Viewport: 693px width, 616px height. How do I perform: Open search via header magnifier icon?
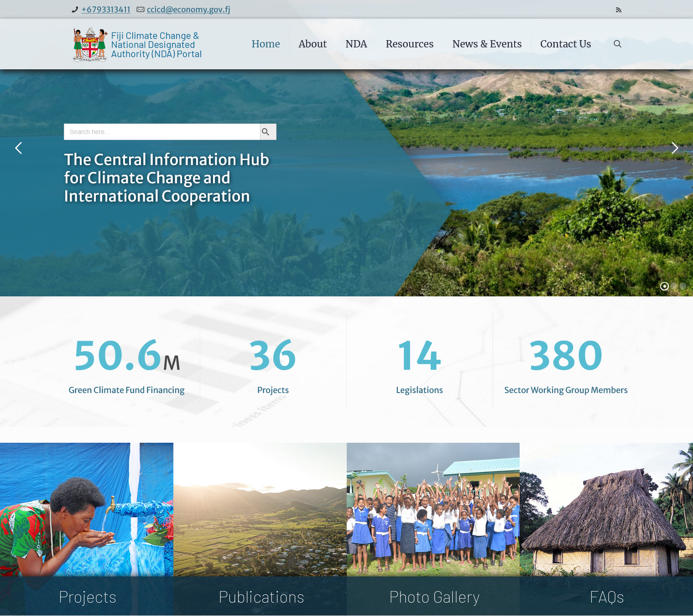(x=617, y=44)
